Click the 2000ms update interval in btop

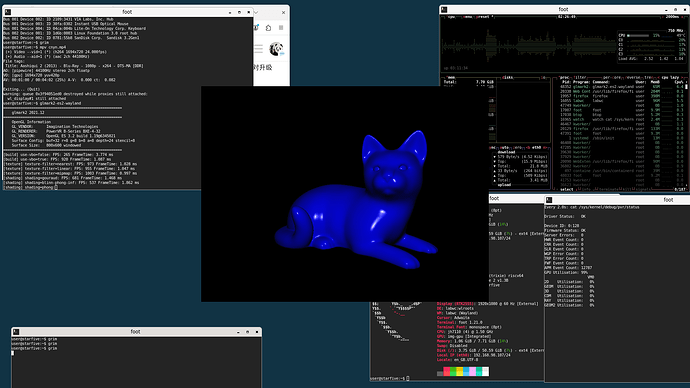[672, 17]
